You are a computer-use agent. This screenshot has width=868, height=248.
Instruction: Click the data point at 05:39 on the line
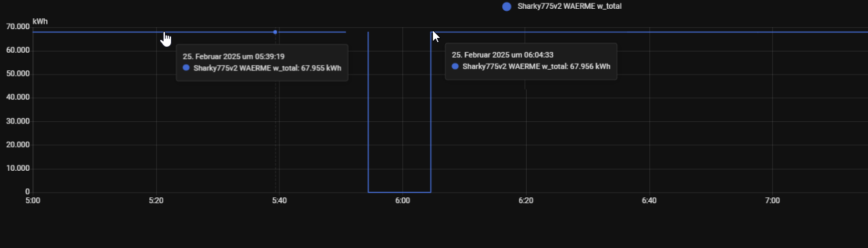275,32
